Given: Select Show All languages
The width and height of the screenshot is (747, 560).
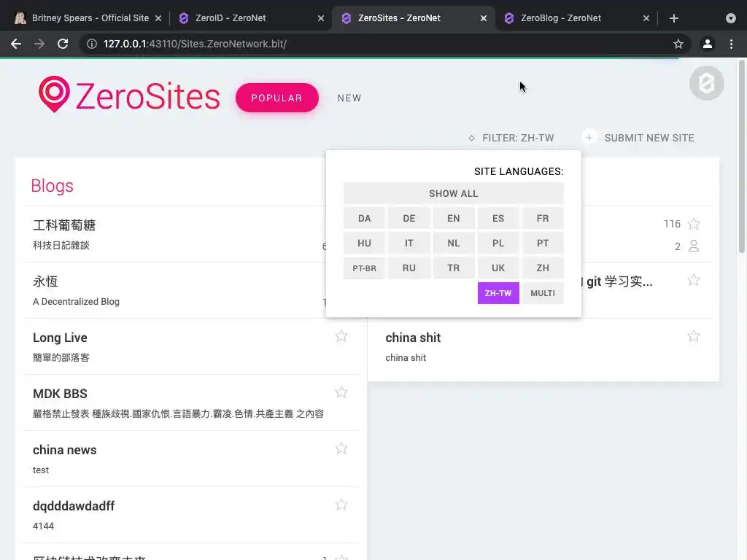Looking at the screenshot, I should click(453, 193).
